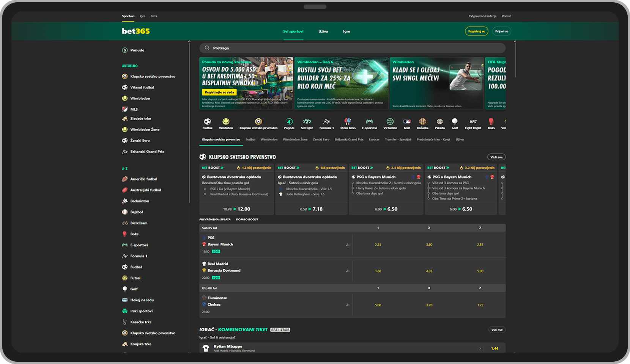Viewport: 630px width, 364px height.
Task: Open the Uživo header tab
Action: click(x=323, y=31)
